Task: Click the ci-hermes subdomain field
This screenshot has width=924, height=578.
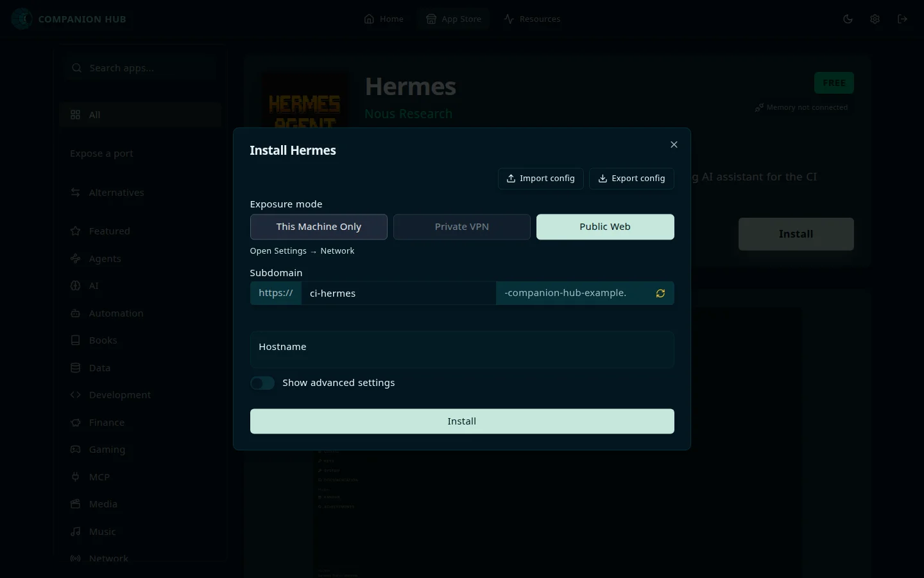Action: (398, 293)
